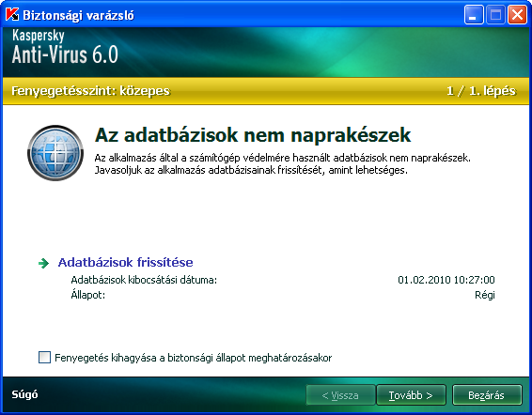Click the Kaspersky Anti-Virus 6.0 banner title
The image size is (532, 415).
click(x=65, y=47)
